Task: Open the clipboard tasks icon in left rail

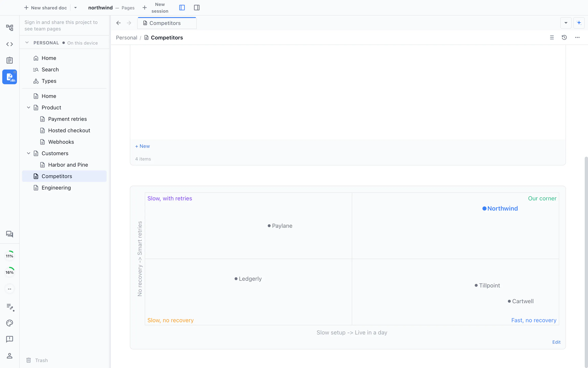Action: click(9, 60)
